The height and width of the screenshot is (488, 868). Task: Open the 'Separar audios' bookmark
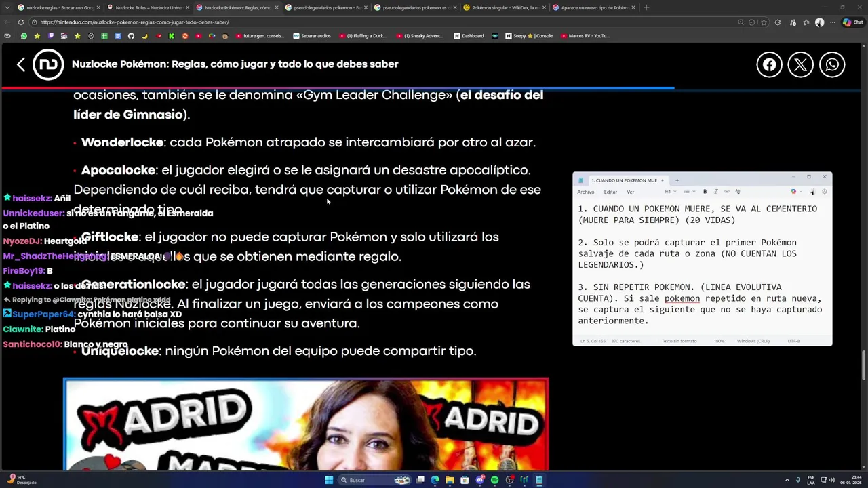[312, 35]
